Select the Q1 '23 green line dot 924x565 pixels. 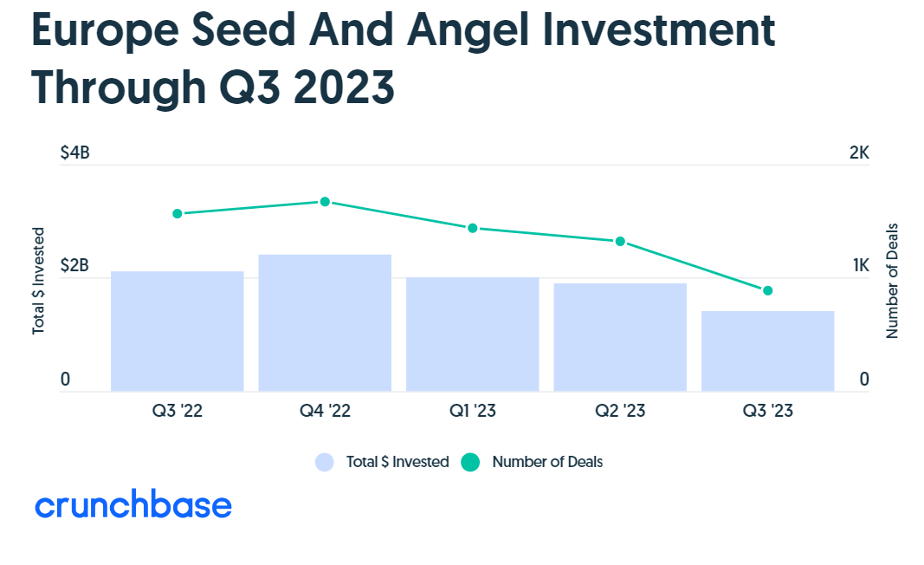[x=473, y=228]
